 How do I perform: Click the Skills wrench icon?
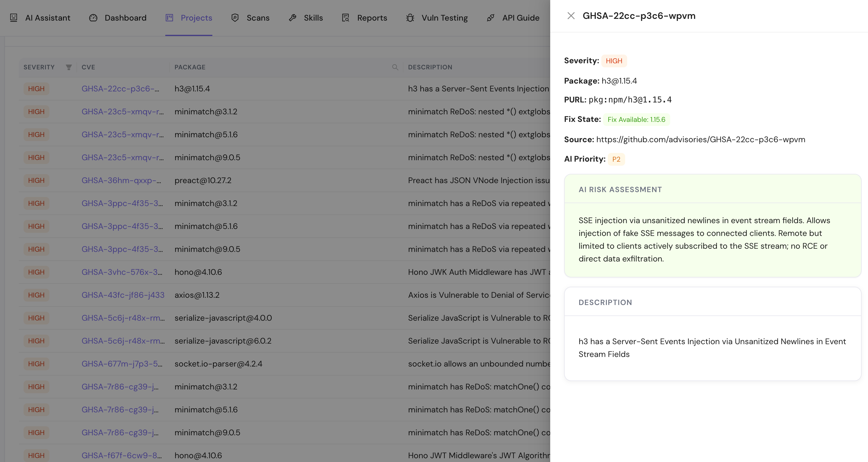pos(293,18)
